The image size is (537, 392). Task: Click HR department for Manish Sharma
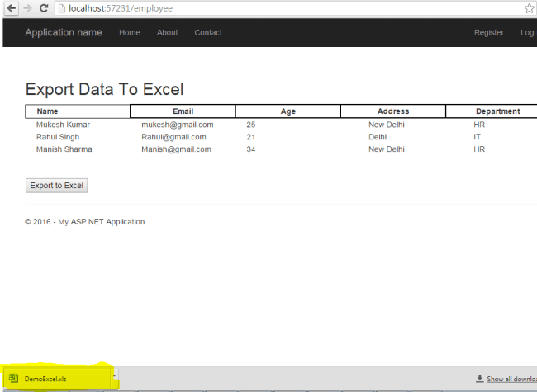[x=479, y=149]
